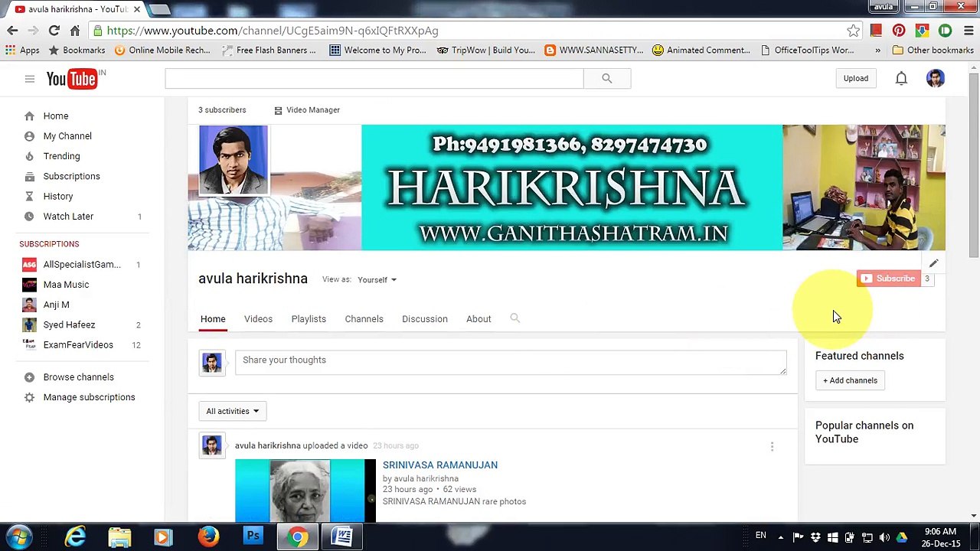Click the red Subscribe button
This screenshot has height=551, width=980.
click(x=888, y=279)
